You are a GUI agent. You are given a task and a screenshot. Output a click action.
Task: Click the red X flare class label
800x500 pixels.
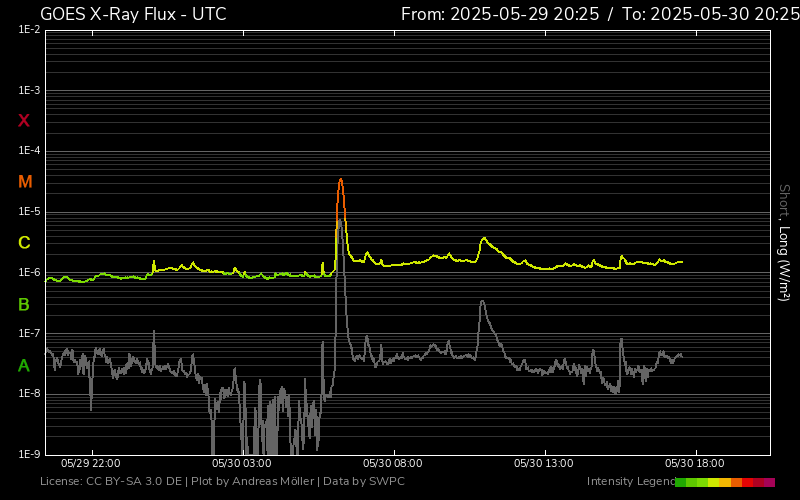click(x=24, y=121)
